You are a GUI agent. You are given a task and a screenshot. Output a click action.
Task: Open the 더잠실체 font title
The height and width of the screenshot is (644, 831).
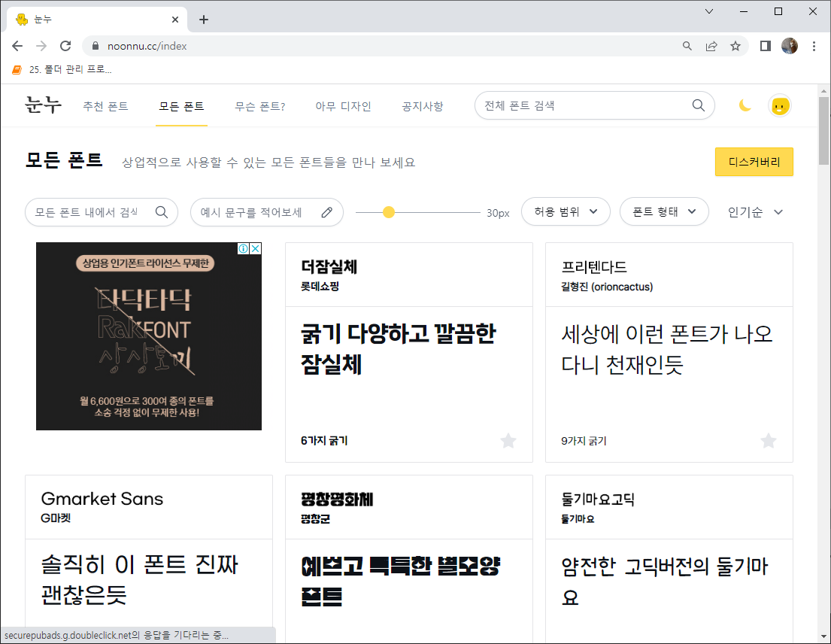coord(329,266)
